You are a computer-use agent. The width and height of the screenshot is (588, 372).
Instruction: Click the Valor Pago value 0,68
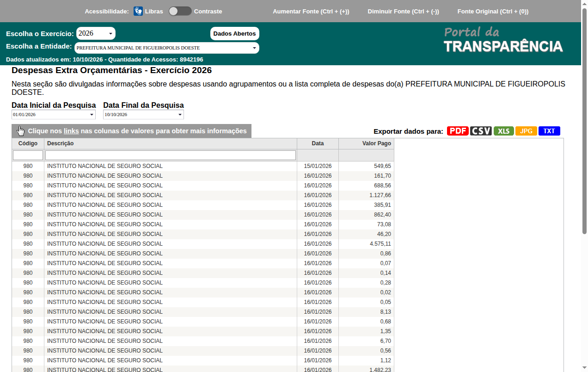386,322
